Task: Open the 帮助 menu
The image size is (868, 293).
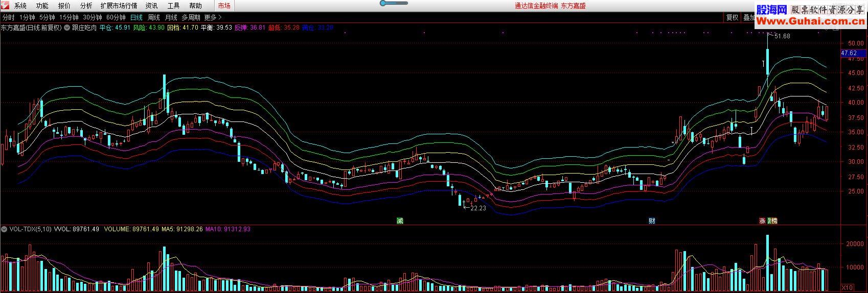Action: [195, 6]
